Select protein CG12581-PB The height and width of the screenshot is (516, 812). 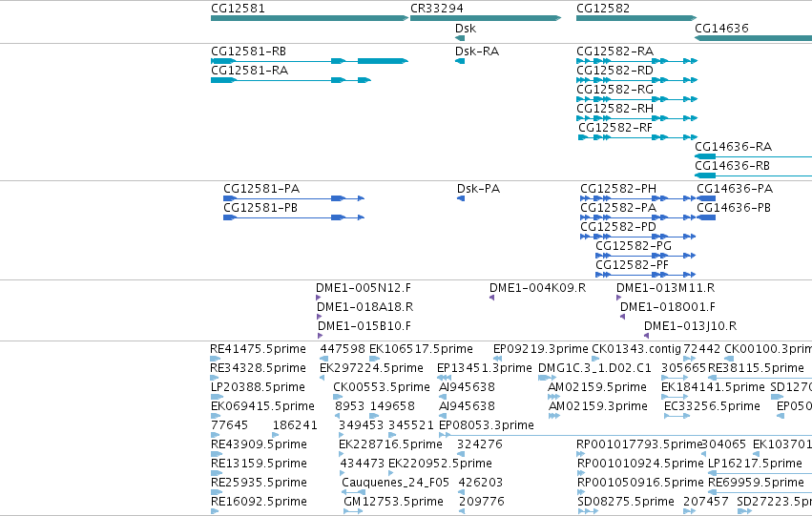coord(260,208)
